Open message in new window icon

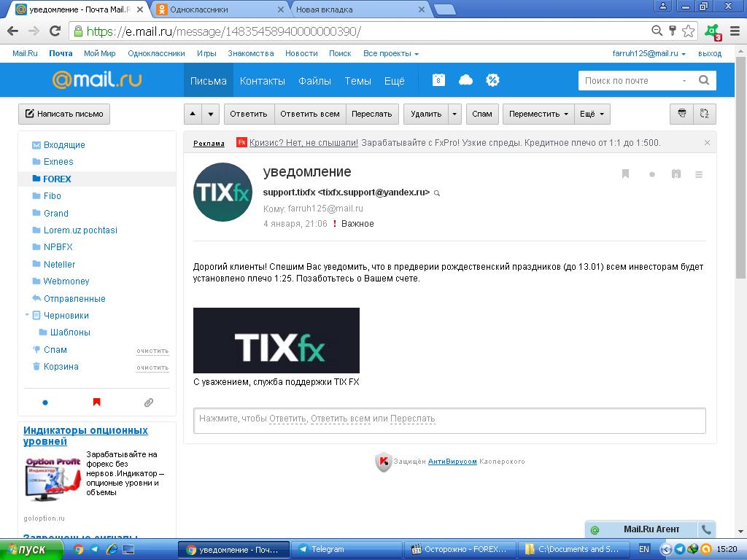(x=704, y=114)
